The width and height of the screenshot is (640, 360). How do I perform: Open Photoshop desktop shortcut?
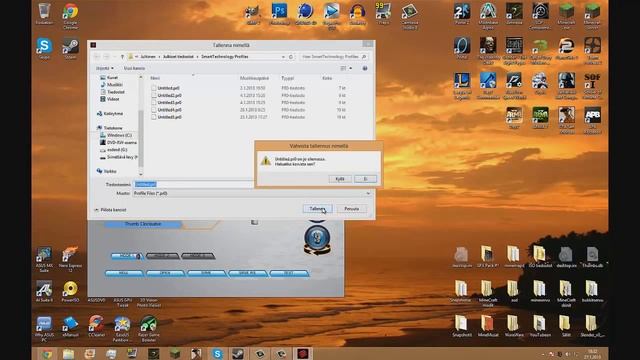click(x=279, y=14)
